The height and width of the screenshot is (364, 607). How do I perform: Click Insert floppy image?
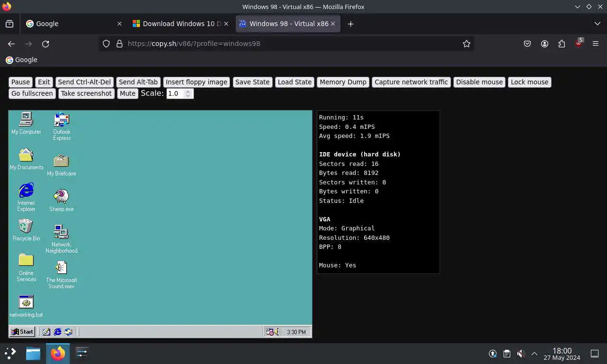(x=196, y=82)
